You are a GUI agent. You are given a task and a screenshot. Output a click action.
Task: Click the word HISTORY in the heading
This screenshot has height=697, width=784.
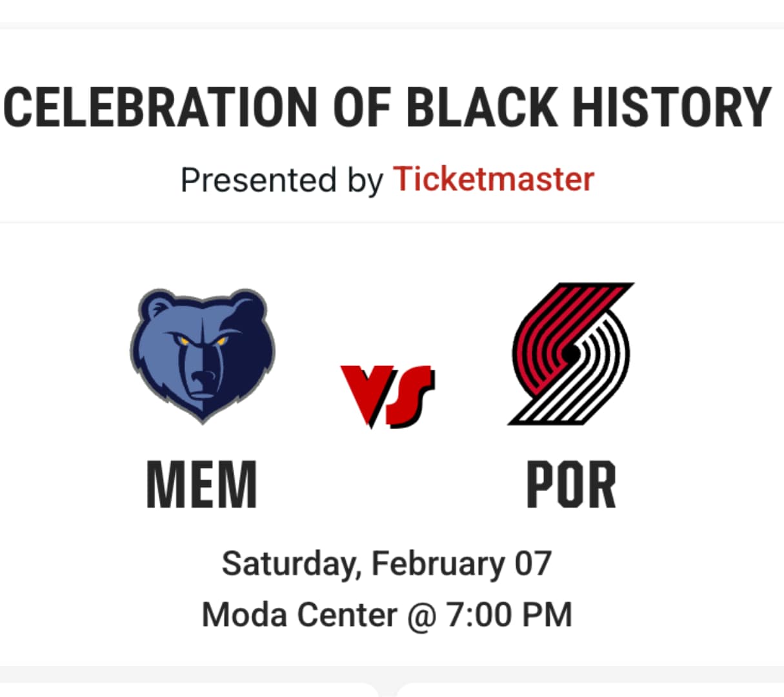point(671,106)
